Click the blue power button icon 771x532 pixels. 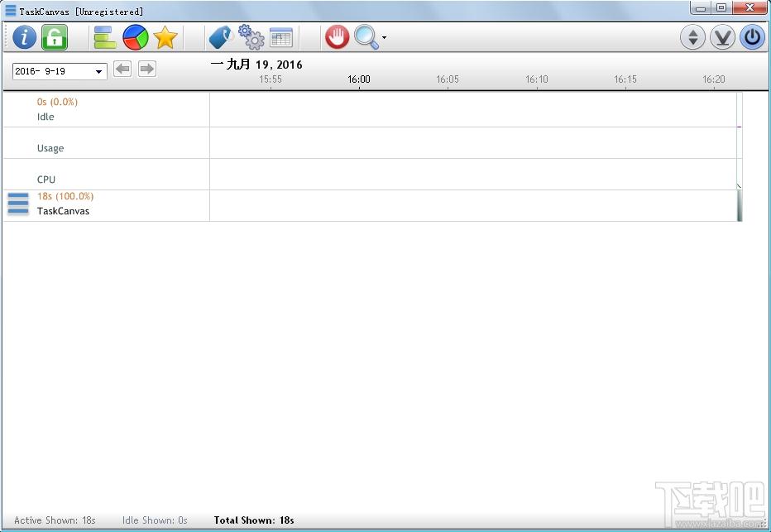(752, 37)
